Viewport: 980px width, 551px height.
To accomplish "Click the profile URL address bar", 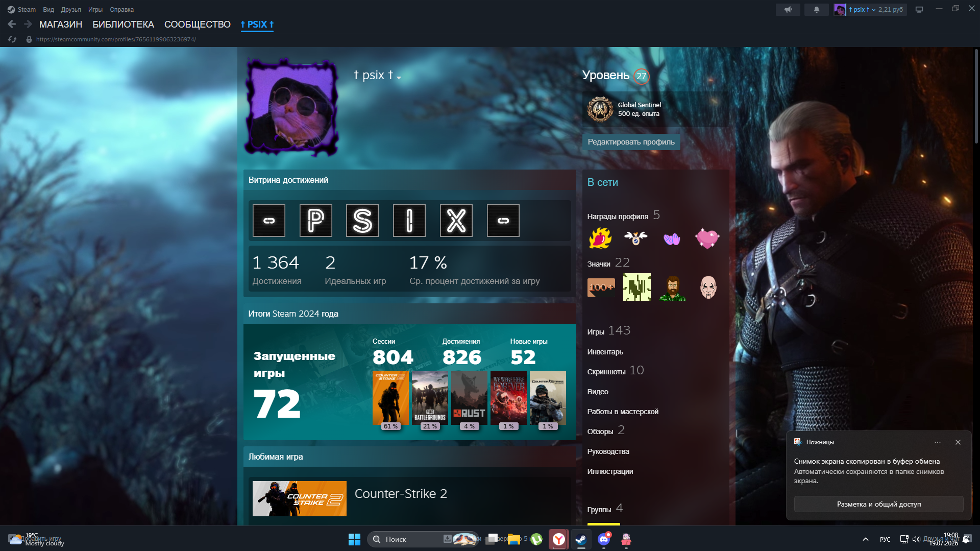I will click(x=116, y=39).
